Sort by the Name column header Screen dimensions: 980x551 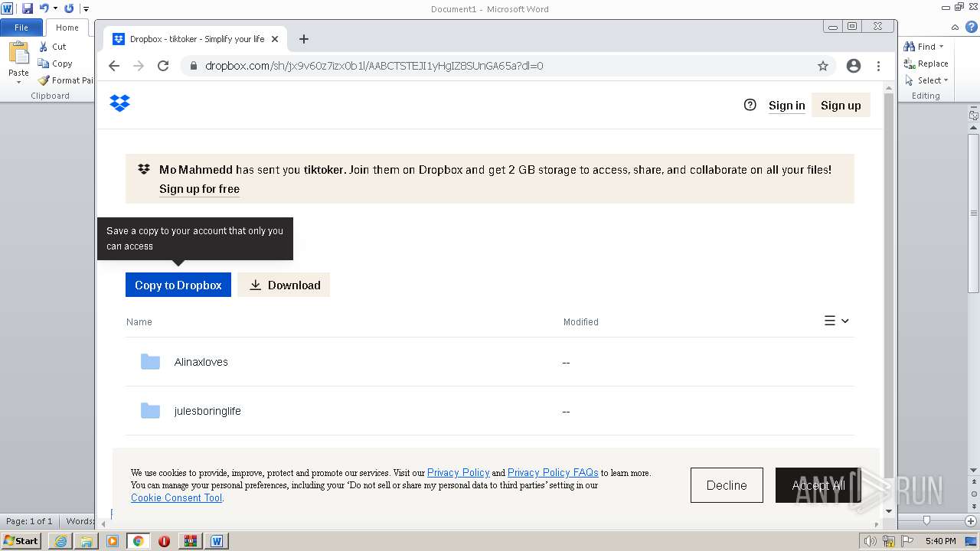(x=139, y=322)
